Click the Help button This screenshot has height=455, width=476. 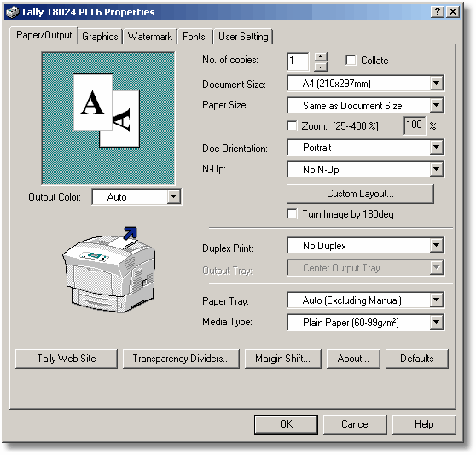[x=424, y=424]
